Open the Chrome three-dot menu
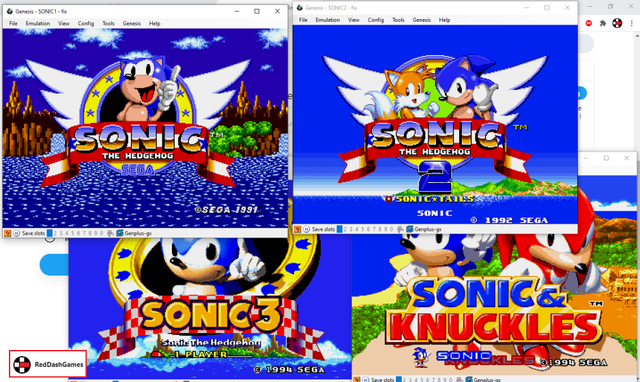Image resolution: width=640 pixels, height=382 pixels. (631, 23)
